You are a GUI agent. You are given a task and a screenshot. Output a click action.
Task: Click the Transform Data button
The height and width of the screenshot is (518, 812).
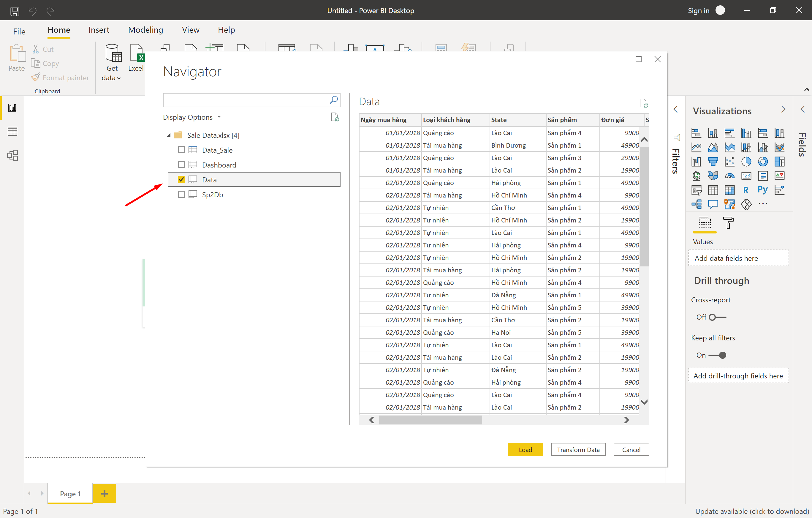(578, 449)
